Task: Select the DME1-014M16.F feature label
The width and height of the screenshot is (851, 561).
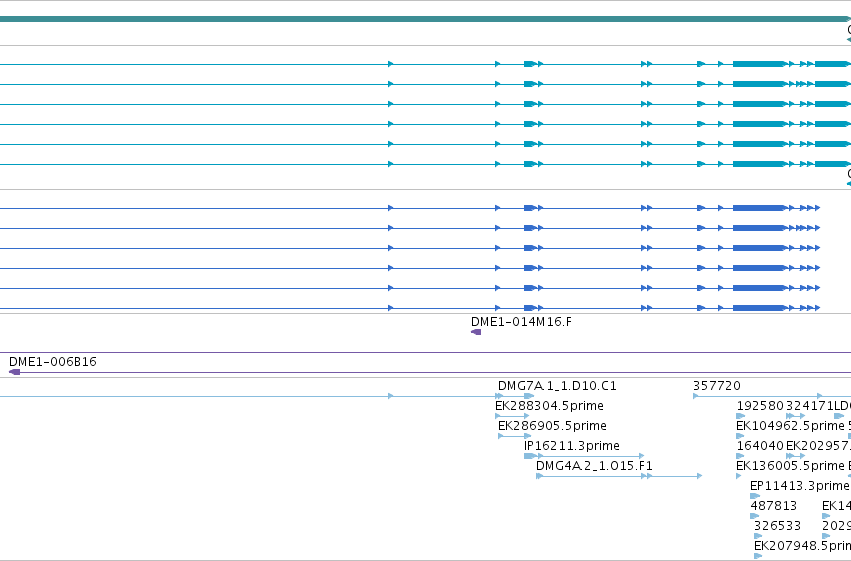Action: click(521, 322)
